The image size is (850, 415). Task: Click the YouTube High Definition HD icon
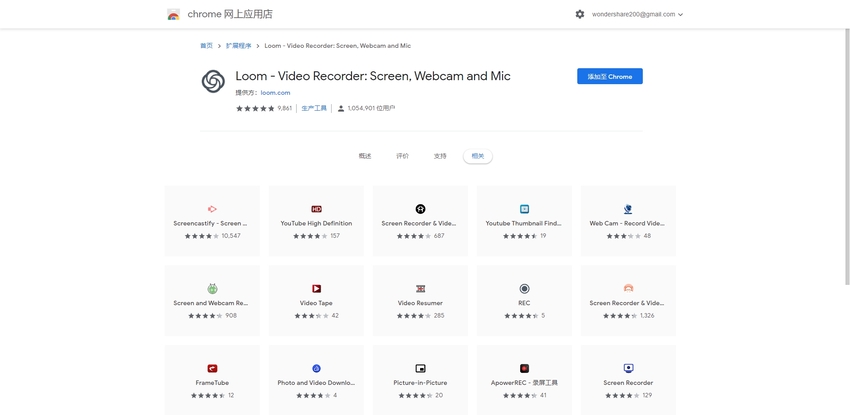[316, 209]
